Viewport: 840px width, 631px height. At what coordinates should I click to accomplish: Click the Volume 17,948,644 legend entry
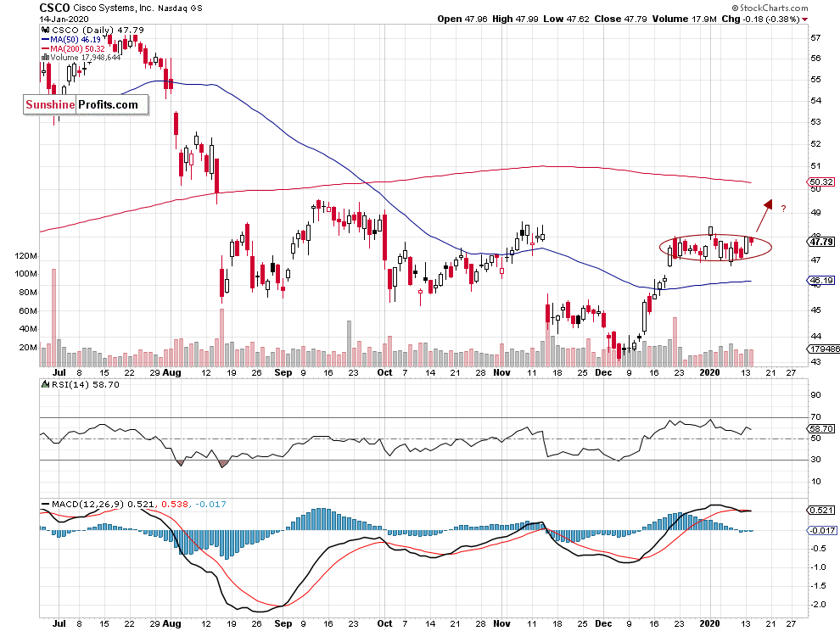(86, 58)
